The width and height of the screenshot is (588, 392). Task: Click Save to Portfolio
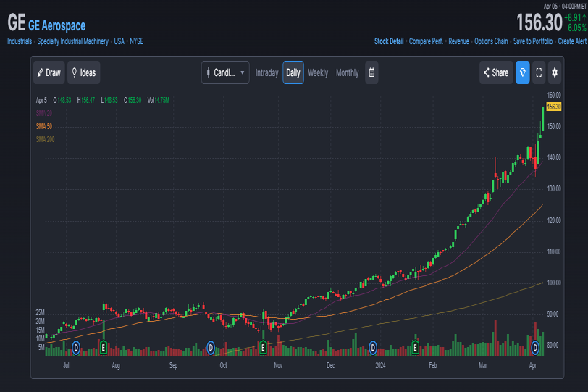pyautogui.click(x=532, y=41)
